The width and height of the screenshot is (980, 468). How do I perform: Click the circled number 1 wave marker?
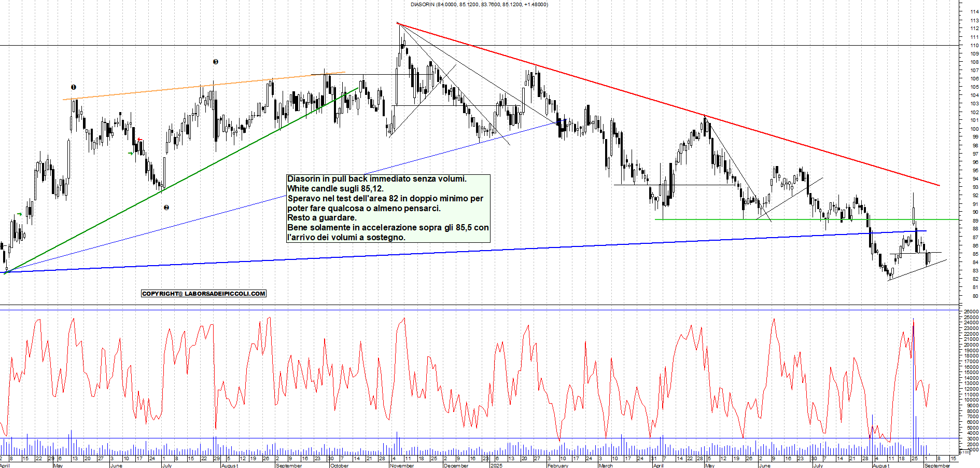[x=74, y=87]
